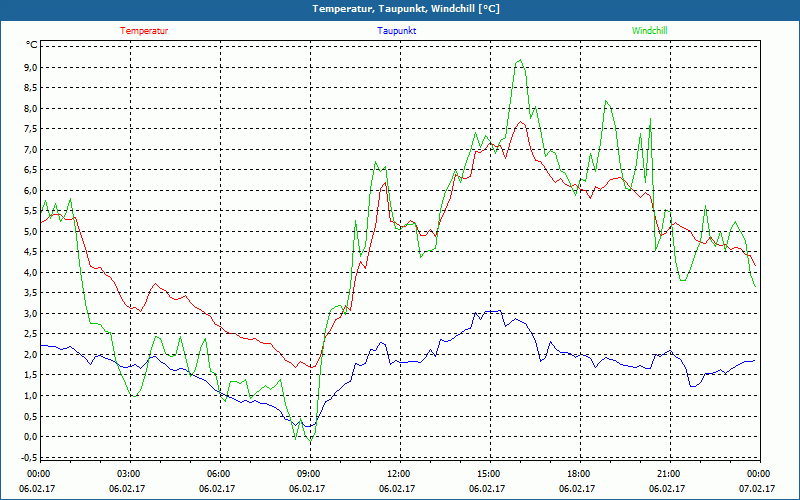The image size is (800, 500).
Task: Click the 1,5 y-axis label
Action: 32,375
